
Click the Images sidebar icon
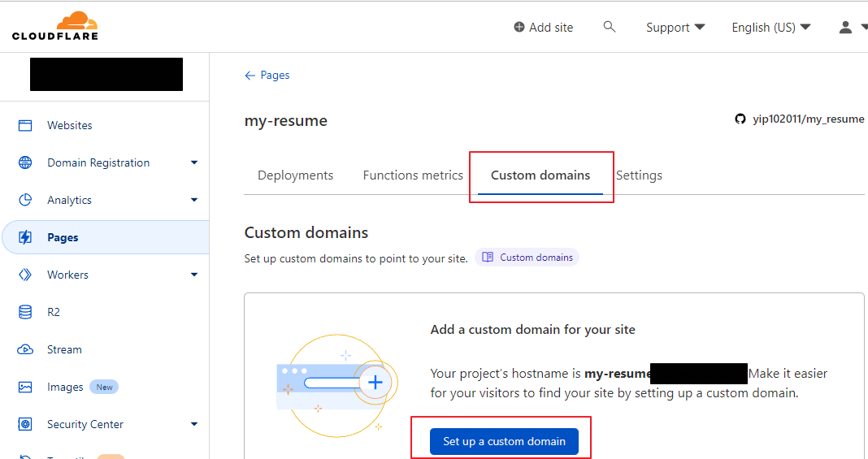point(25,387)
